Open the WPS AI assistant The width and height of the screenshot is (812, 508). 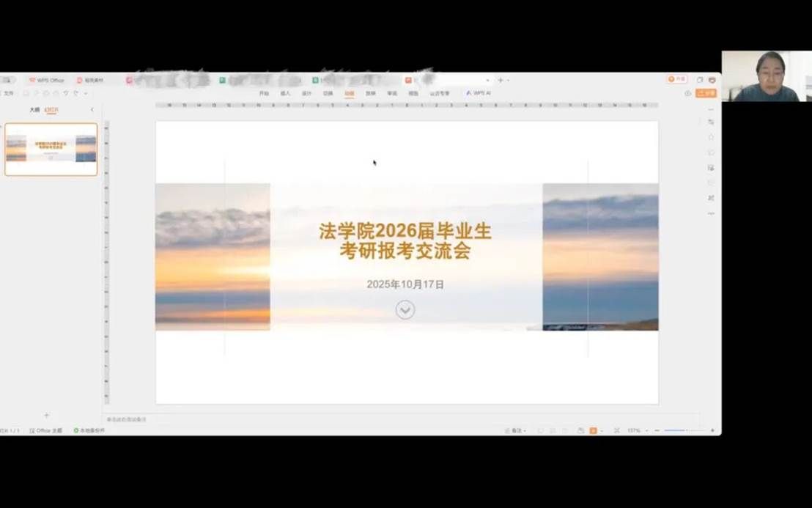479,93
